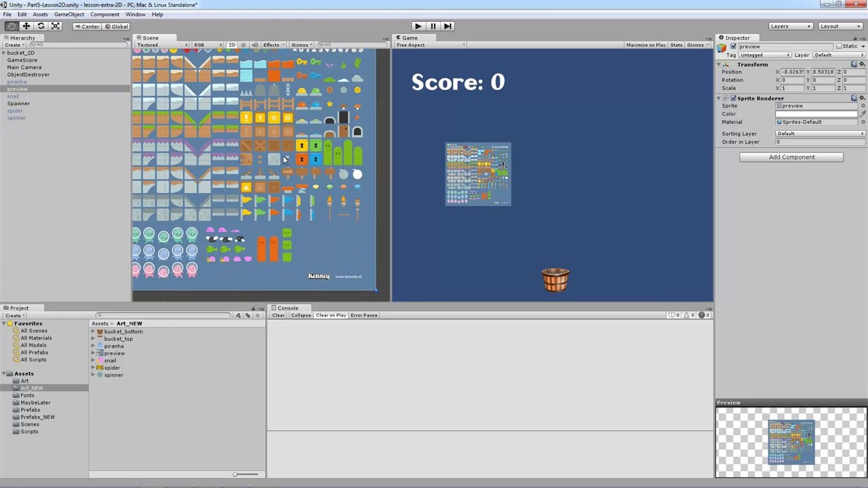Click the white Color swatch
This screenshot has height=488, width=868.
(x=816, y=114)
